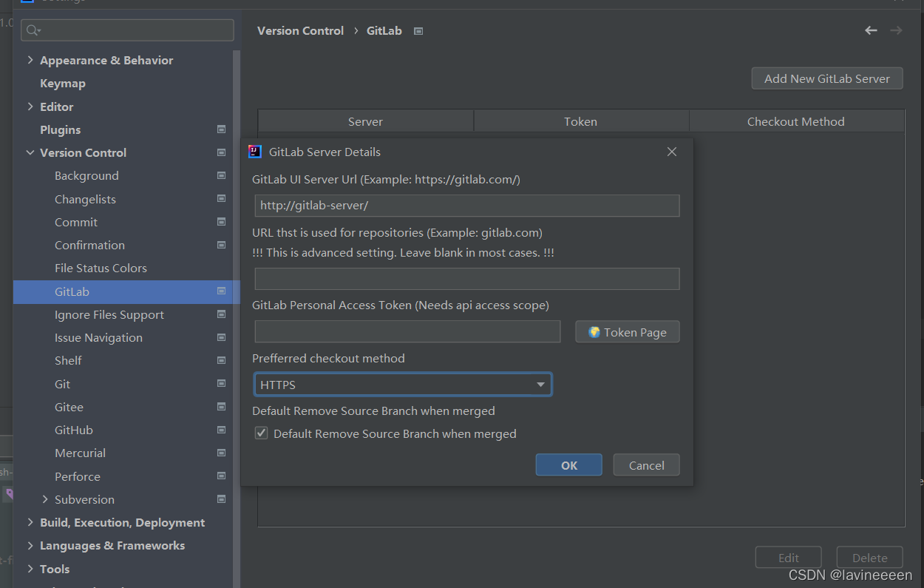924x588 pixels.
Task: Open the Confirmation settings page
Action: click(89, 245)
